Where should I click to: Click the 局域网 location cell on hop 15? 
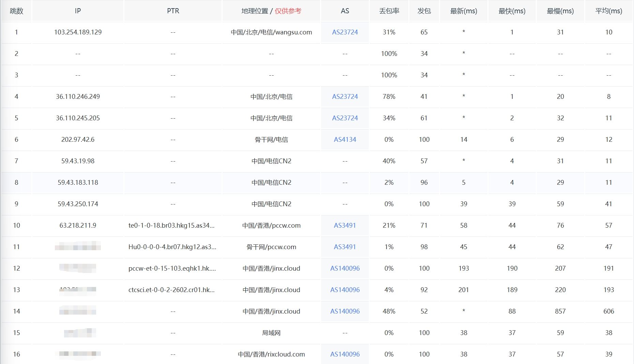[x=271, y=333]
